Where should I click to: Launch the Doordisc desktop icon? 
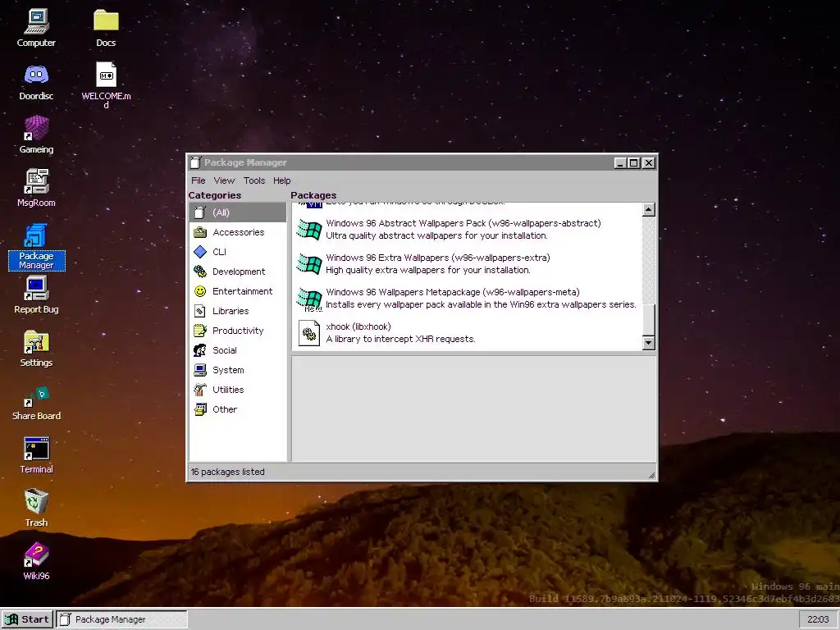pos(36,81)
